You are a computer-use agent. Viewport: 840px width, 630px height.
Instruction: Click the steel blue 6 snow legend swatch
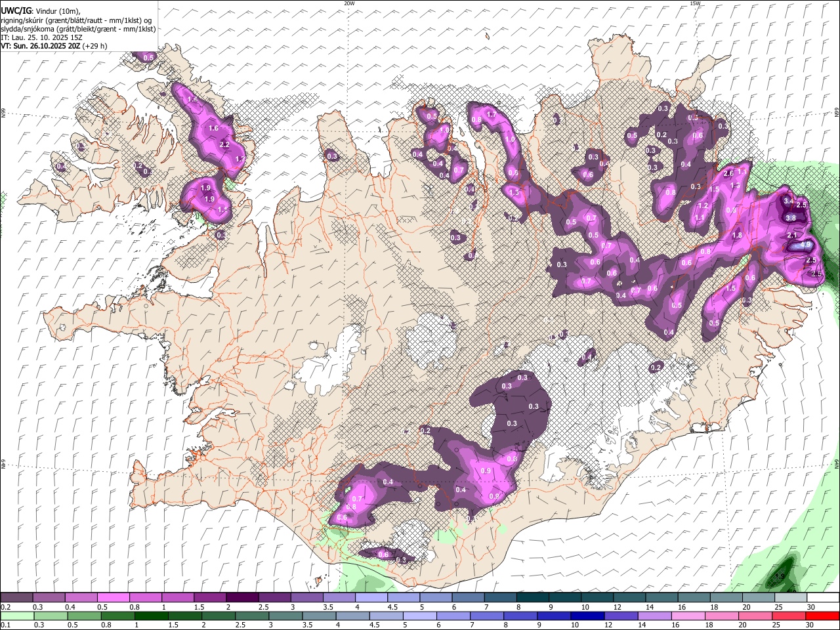coord(468,598)
